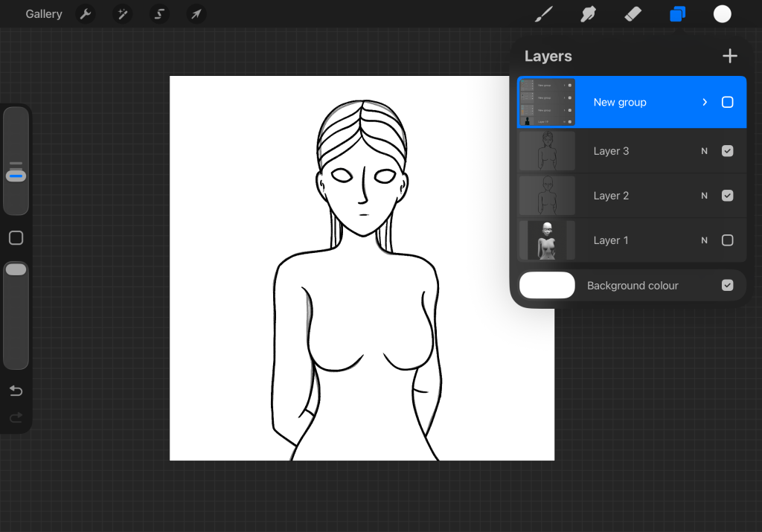Image resolution: width=762 pixels, height=532 pixels.
Task: Select the Eraser tool
Action: [633, 14]
